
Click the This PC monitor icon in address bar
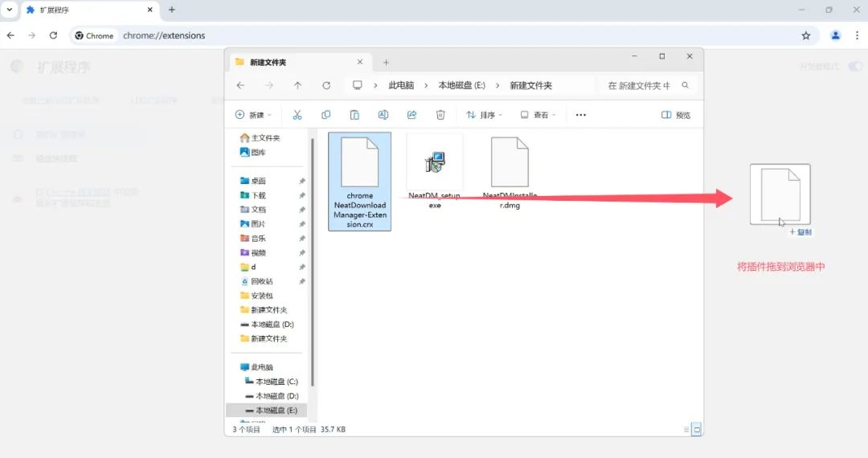[358, 85]
